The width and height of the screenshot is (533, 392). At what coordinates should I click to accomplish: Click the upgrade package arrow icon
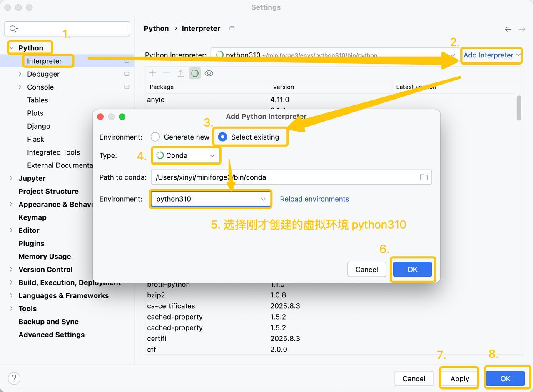[181, 73]
